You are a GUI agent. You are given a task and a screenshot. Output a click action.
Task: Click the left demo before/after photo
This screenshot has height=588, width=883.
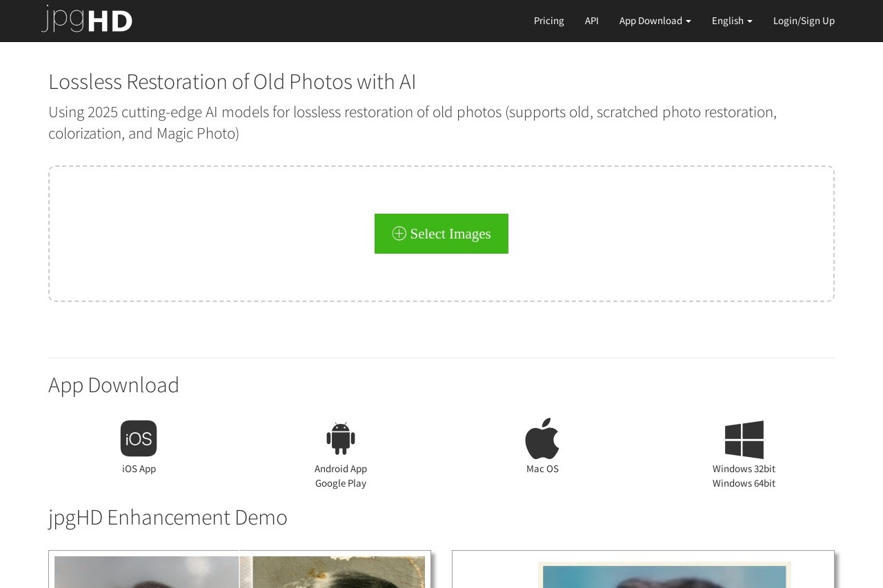tap(239, 571)
